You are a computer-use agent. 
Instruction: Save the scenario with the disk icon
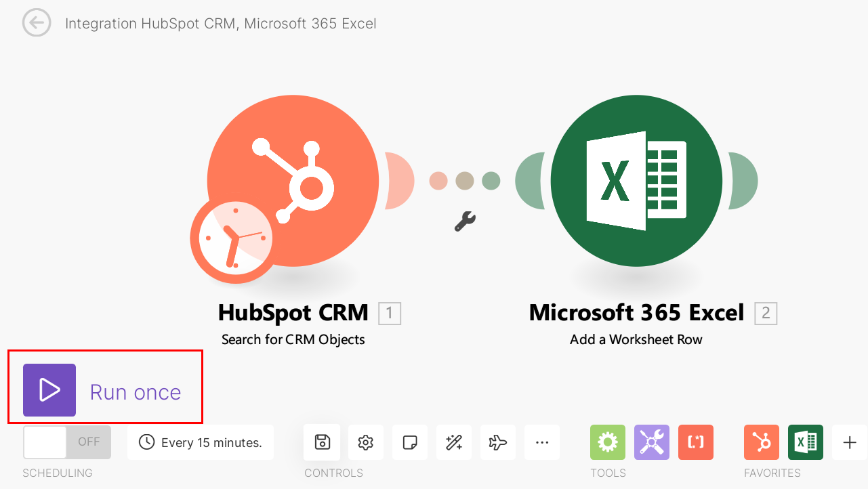(x=322, y=442)
